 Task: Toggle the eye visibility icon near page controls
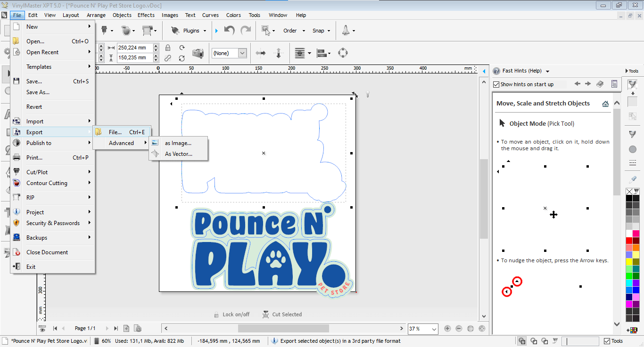(42, 328)
